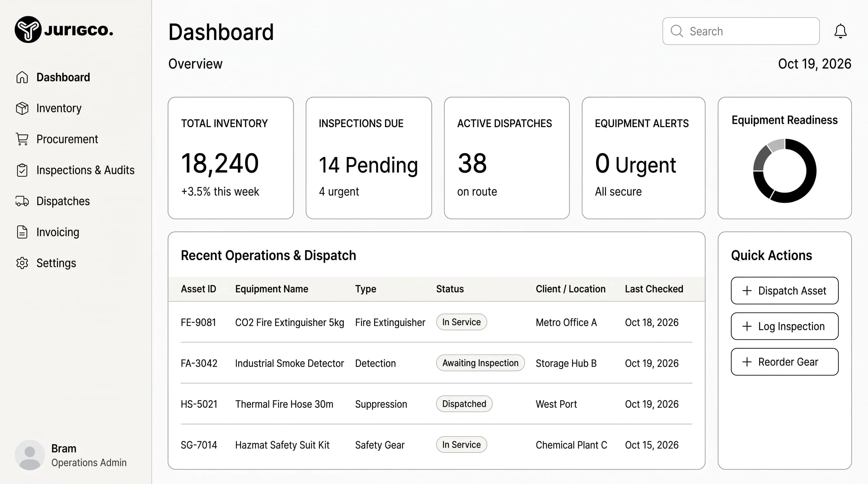
Task: Click the Status column header
Action: 450,289
